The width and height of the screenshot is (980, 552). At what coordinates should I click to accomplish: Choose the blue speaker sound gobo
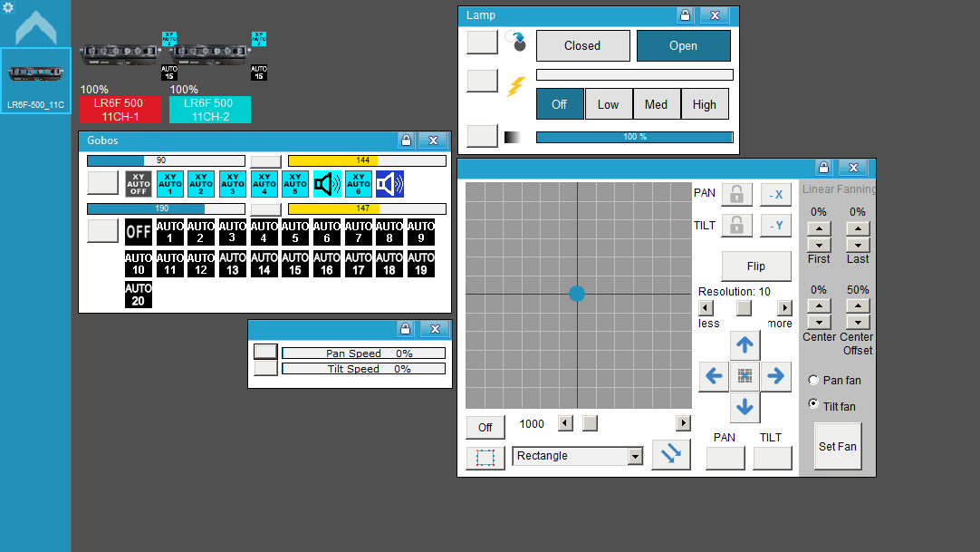coord(390,184)
